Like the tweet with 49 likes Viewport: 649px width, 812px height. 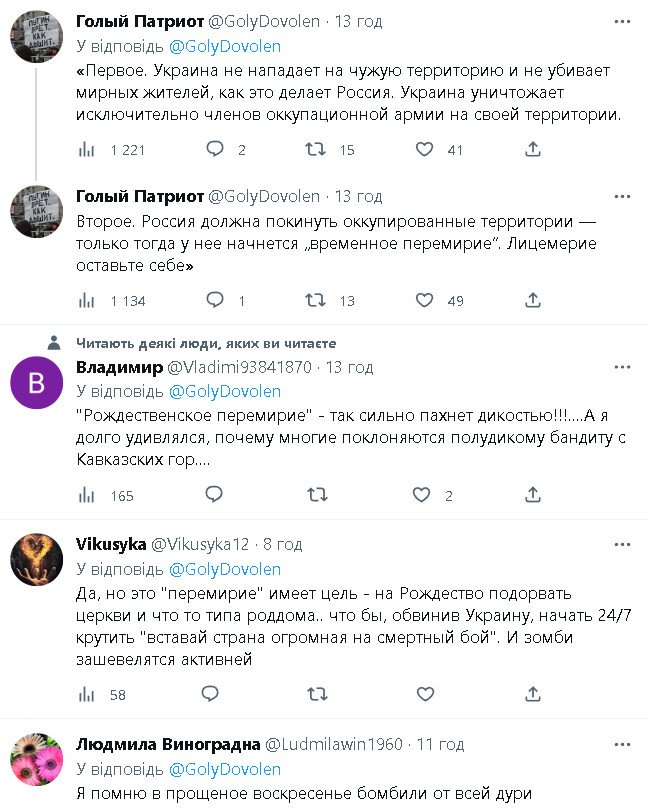424,300
